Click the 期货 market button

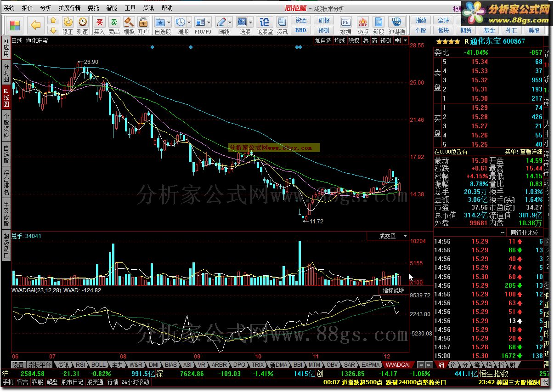tap(466, 30)
